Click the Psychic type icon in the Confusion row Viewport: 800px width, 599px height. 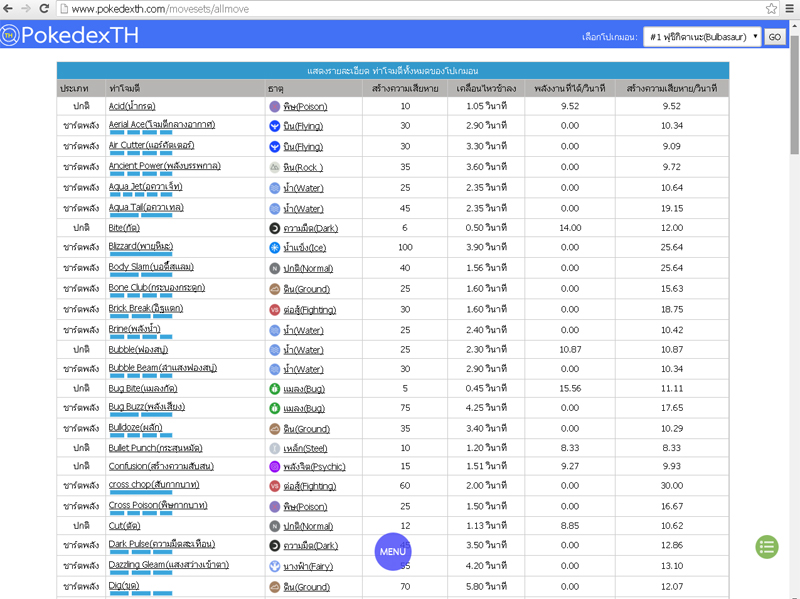click(274, 466)
